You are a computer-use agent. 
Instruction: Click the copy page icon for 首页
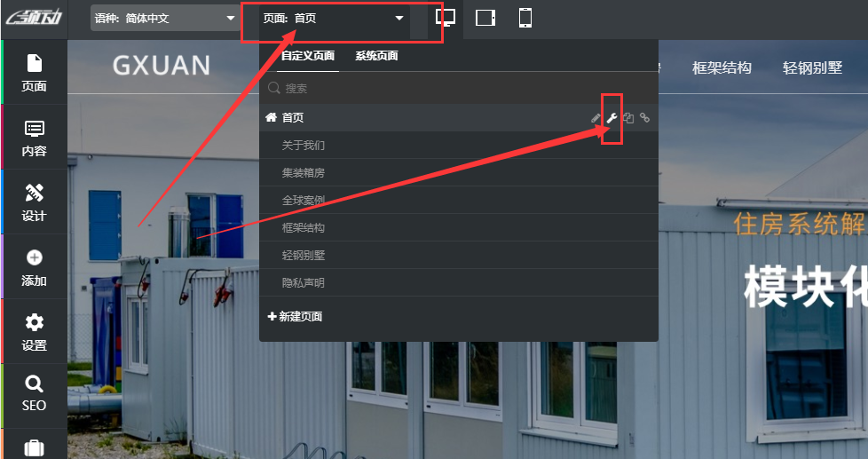628,117
